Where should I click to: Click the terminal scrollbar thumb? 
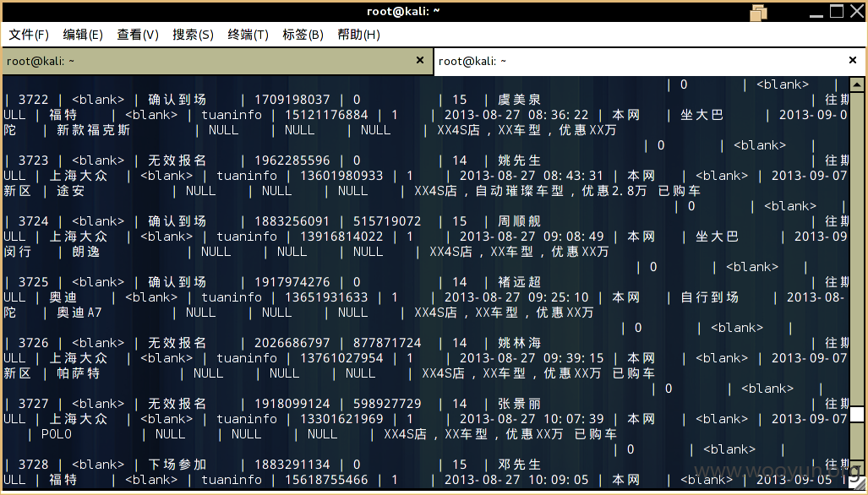point(856,415)
